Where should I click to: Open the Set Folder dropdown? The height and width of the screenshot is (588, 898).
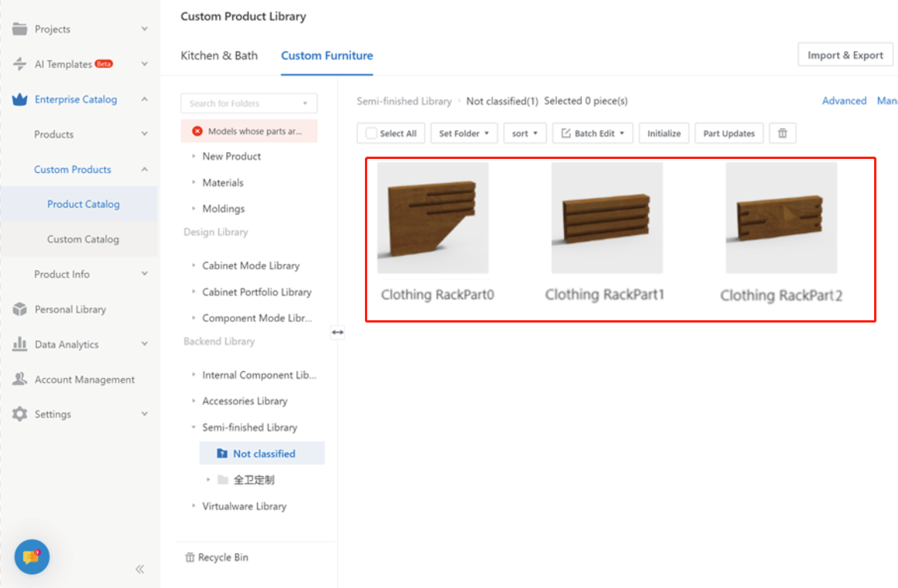(464, 133)
